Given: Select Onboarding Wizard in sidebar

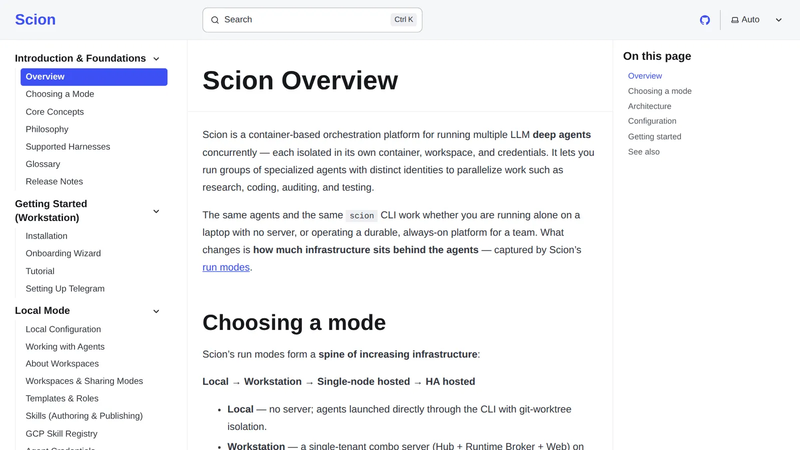Looking at the screenshot, I should (63, 253).
